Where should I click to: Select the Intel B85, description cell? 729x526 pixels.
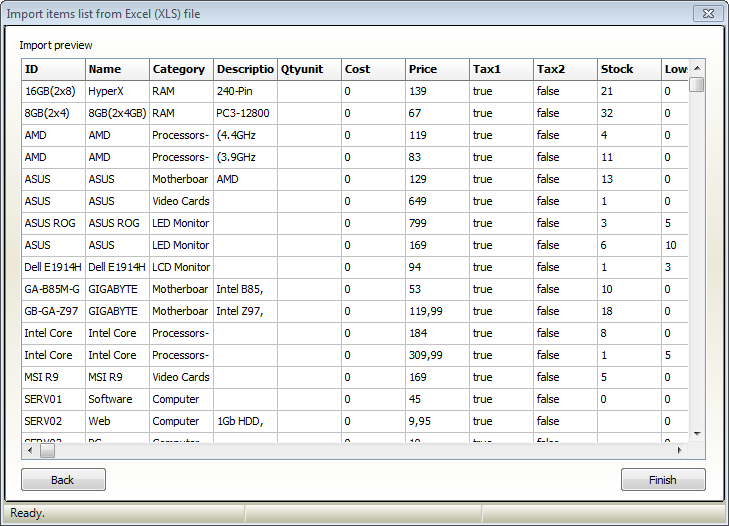pos(245,289)
